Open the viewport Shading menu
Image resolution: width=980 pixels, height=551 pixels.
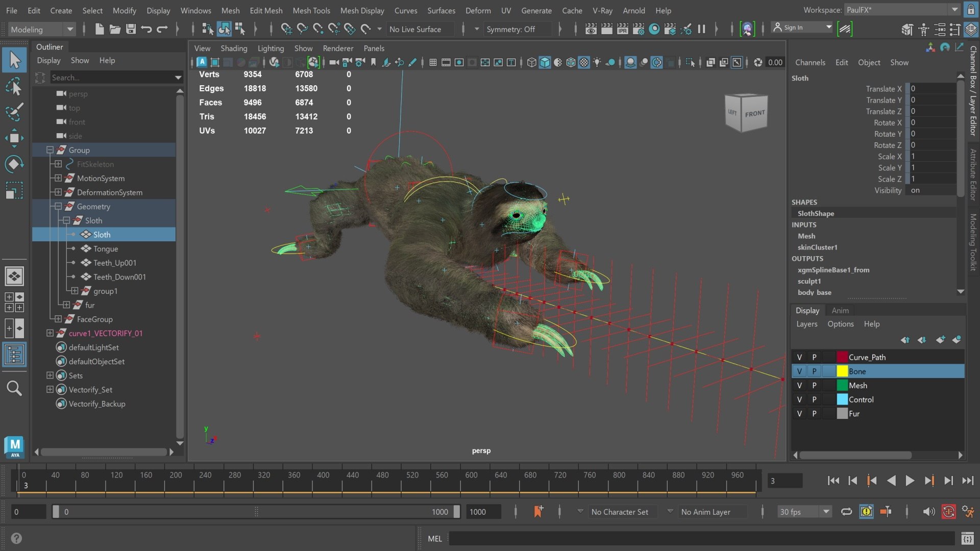tap(234, 48)
